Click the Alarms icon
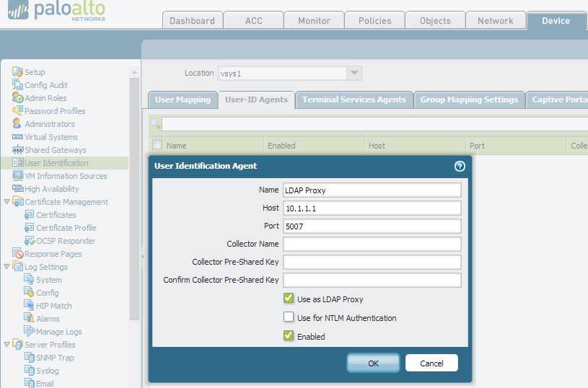 [29, 318]
